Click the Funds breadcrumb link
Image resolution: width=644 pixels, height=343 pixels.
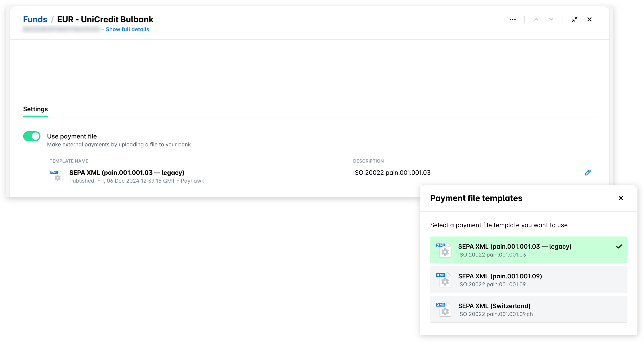point(35,19)
